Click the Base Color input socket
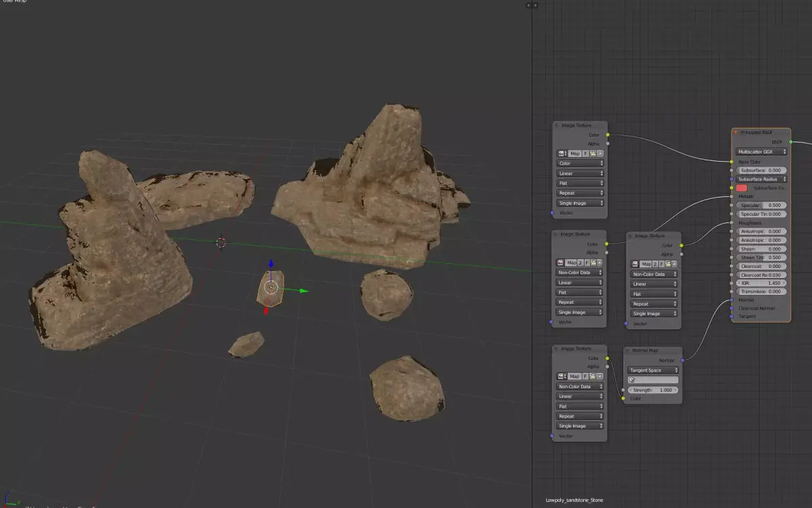Screen dimensions: 812x508 731,162
